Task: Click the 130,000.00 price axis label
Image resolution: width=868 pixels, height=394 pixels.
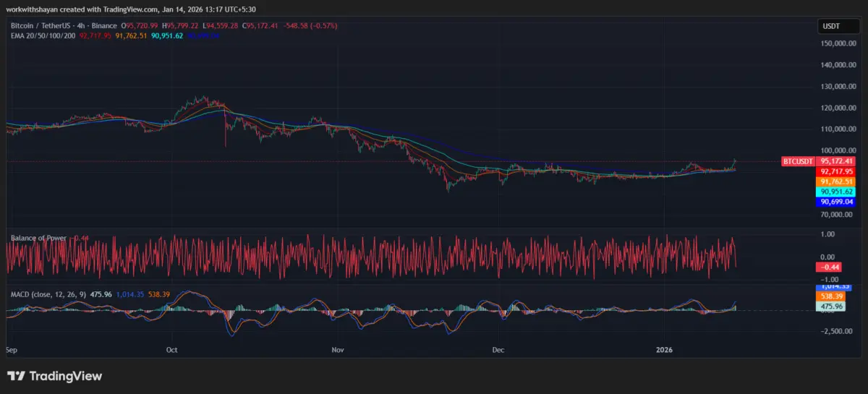Action: (838, 86)
